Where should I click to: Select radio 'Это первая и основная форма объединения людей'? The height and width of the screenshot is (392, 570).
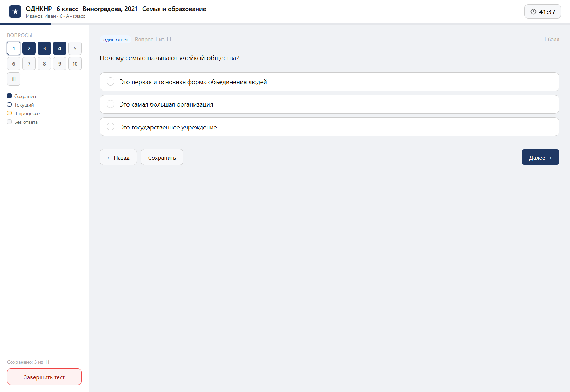point(110,82)
